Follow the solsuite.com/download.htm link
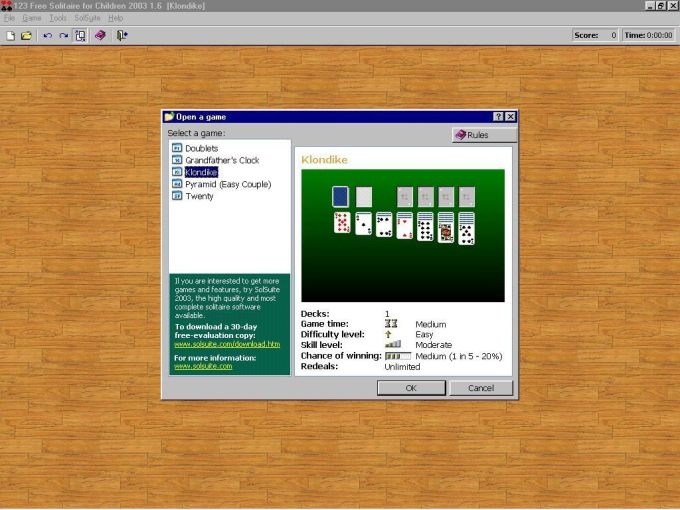680x510 pixels. [x=226, y=344]
